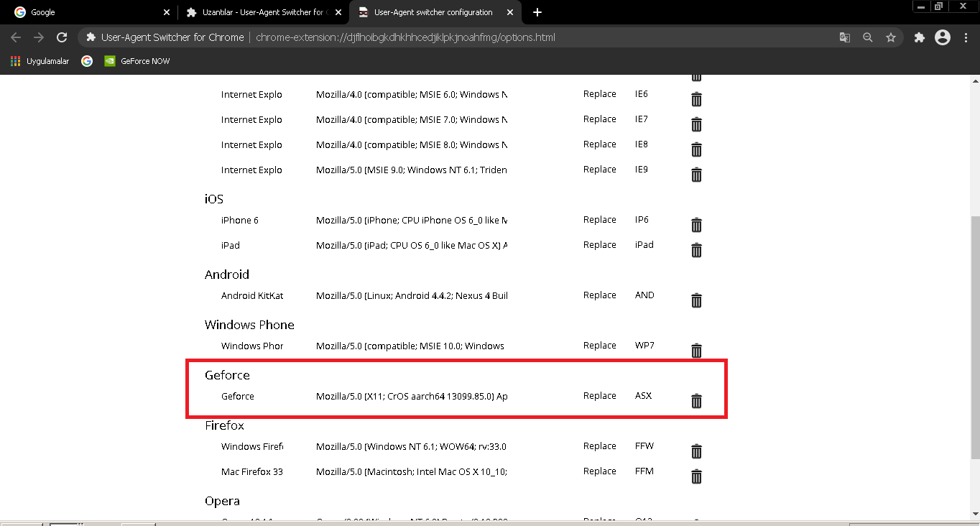Select the User-Agent switcher configuration tab
This screenshot has height=526, width=980.
click(435, 12)
